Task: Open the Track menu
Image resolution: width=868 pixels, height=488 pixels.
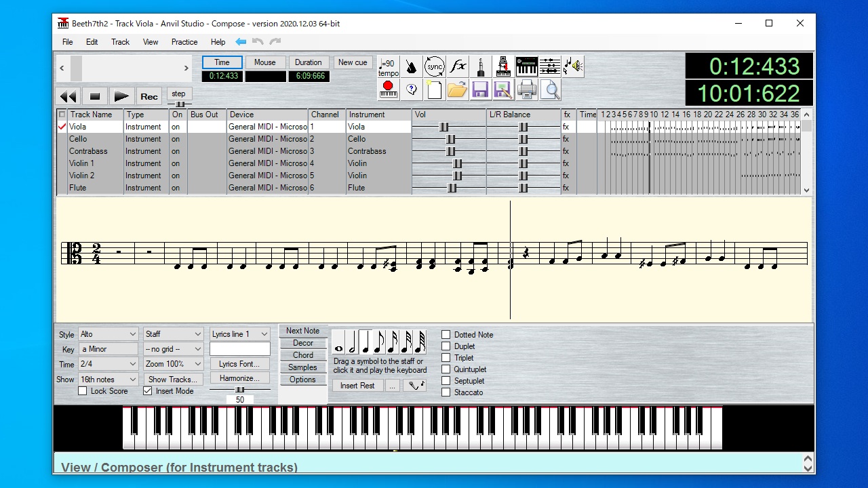Action: click(x=120, y=42)
